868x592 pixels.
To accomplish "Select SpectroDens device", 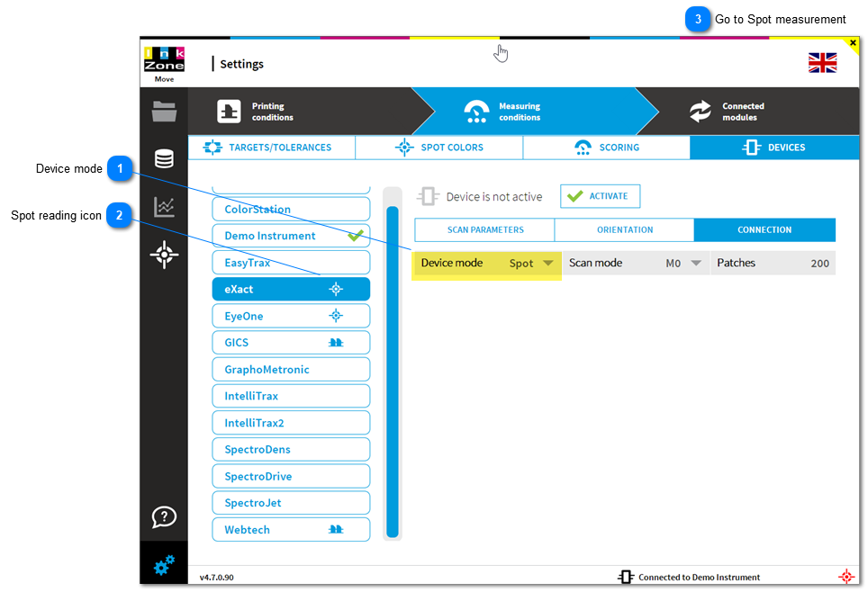I will [291, 449].
